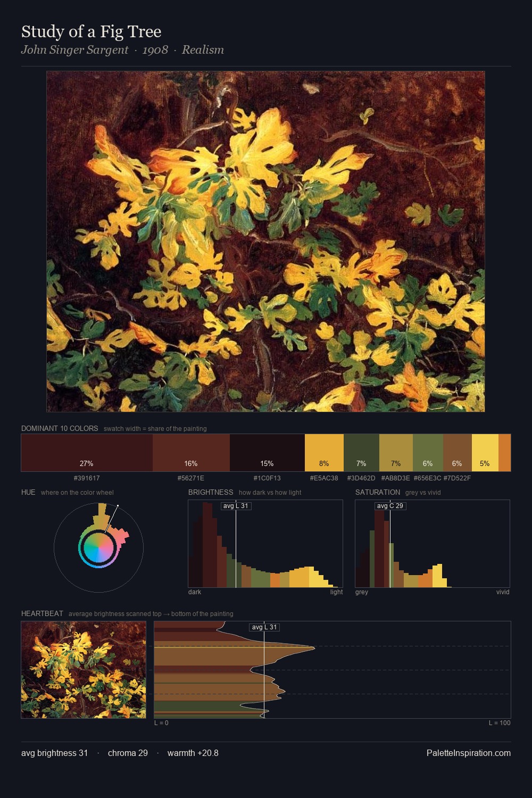
Task: Open the PaletteInspiration.com link
Action: coord(469,753)
